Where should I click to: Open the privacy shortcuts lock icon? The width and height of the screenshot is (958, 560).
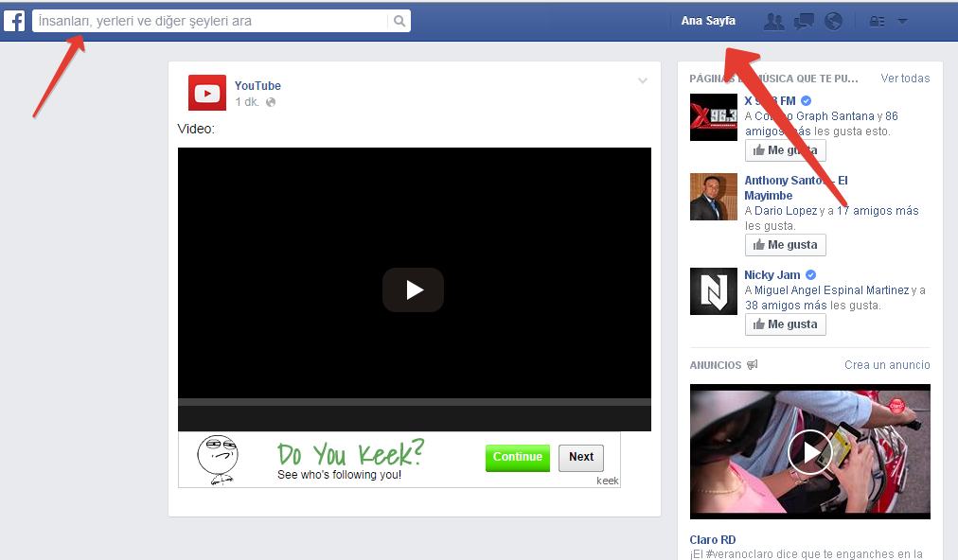pyautogui.click(x=877, y=21)
